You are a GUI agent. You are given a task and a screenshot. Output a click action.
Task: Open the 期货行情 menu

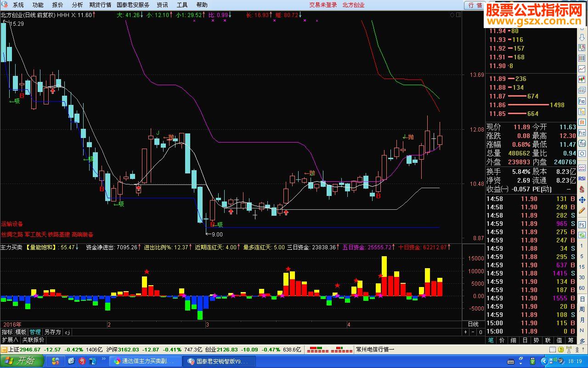click(101, 5)
